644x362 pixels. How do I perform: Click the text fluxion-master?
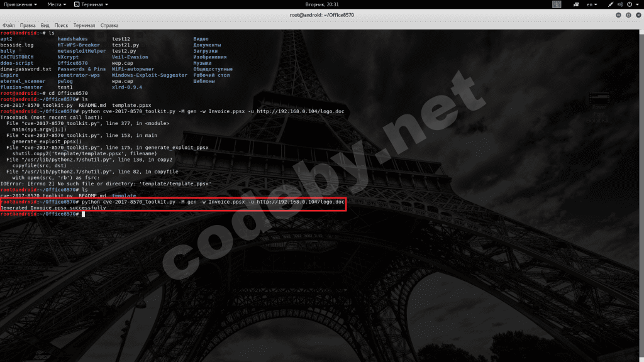point(21,87)
